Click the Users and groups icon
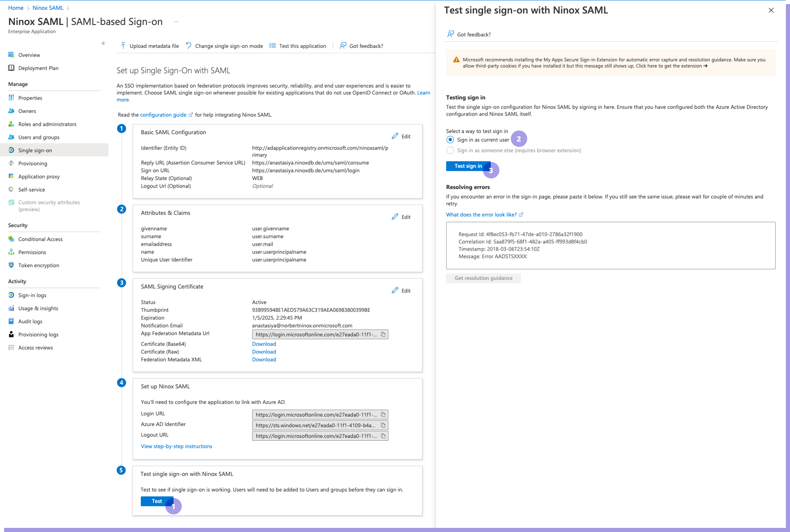The height and width of the screenshot is (532, 790). click(11, 137)
